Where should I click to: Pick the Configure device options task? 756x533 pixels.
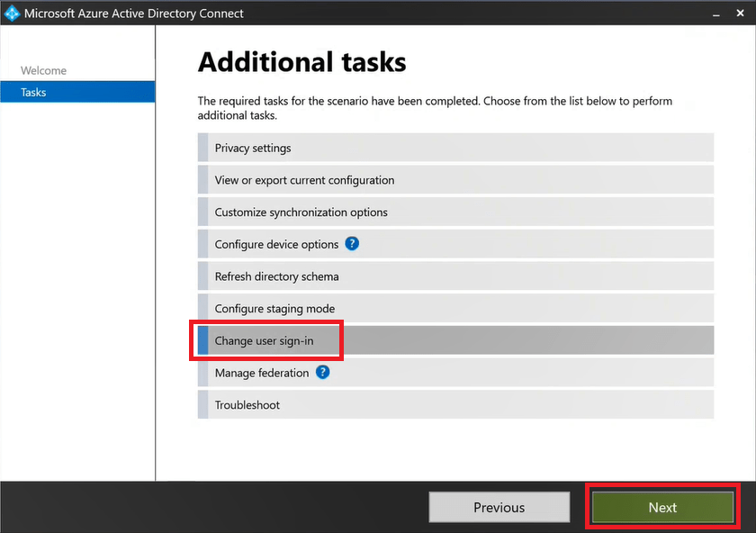[276, 244]
